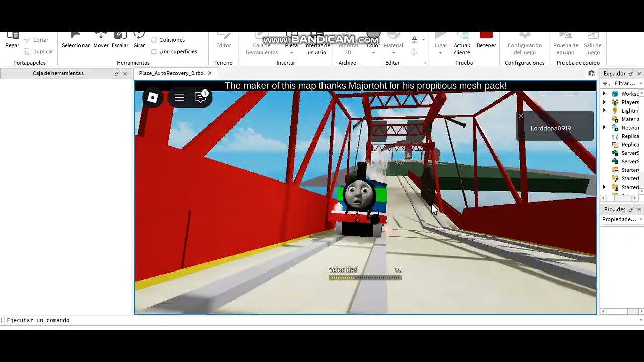Click the Cortar scissors button

[37, 40]
